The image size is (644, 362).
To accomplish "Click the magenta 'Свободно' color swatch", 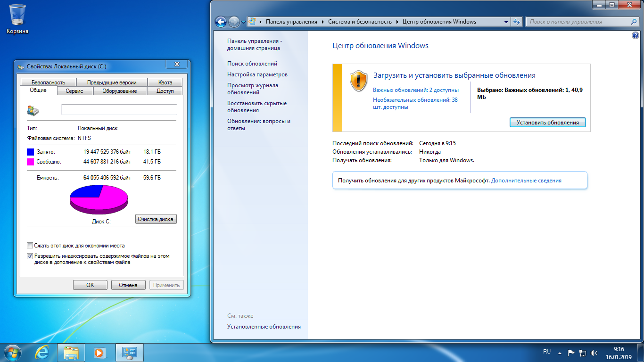I will pyautogui.click(x=31, y=162).
